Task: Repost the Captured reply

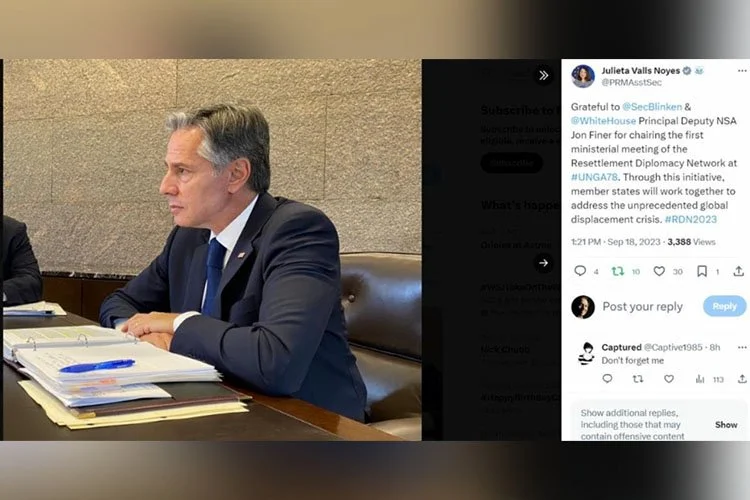Action: point(638,379)
